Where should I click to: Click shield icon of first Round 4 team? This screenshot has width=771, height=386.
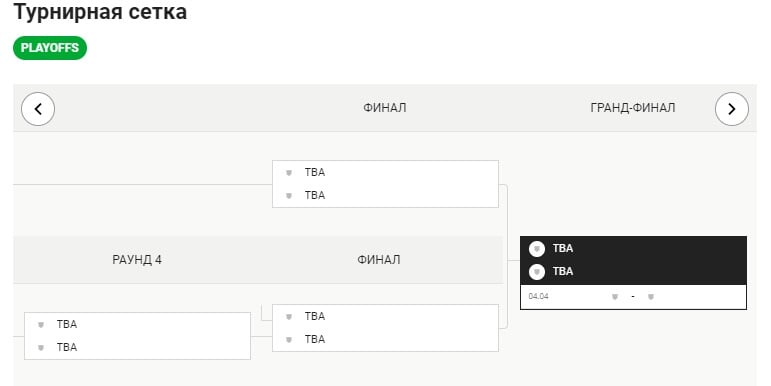tap(41, 325)
